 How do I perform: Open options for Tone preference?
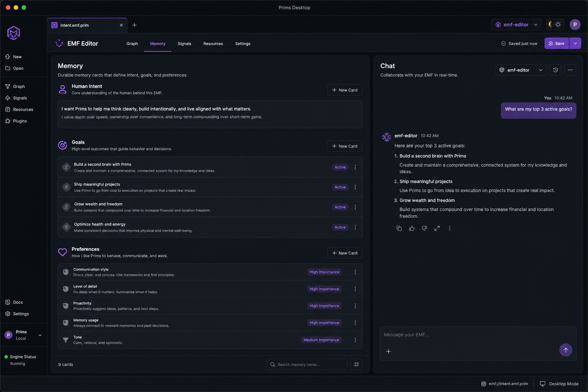point(355,340)
